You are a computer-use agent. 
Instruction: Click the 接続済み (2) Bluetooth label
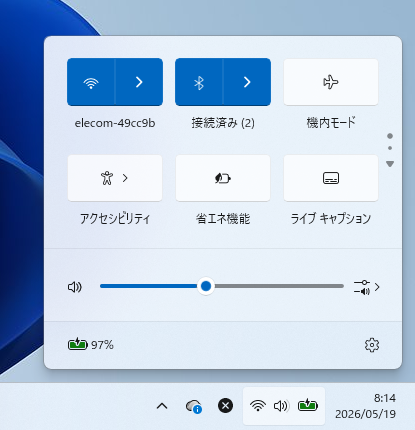click(223, 123)
